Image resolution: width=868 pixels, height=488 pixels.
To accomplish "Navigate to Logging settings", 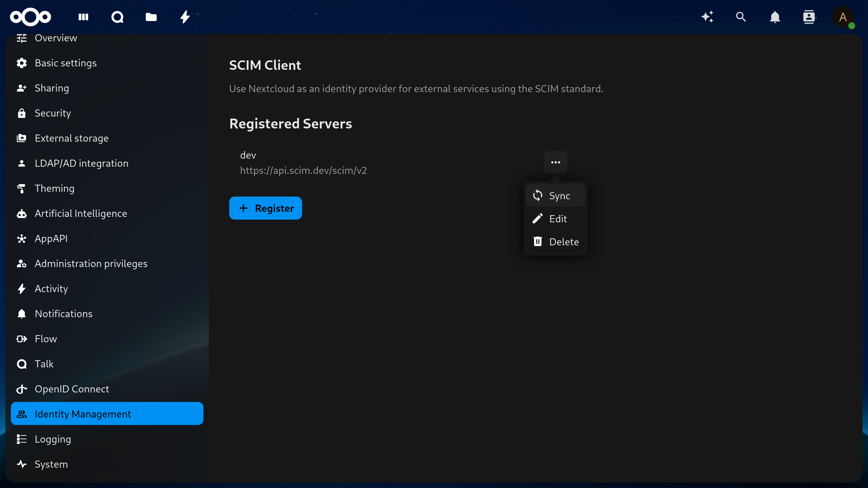I will click(53, 439).
